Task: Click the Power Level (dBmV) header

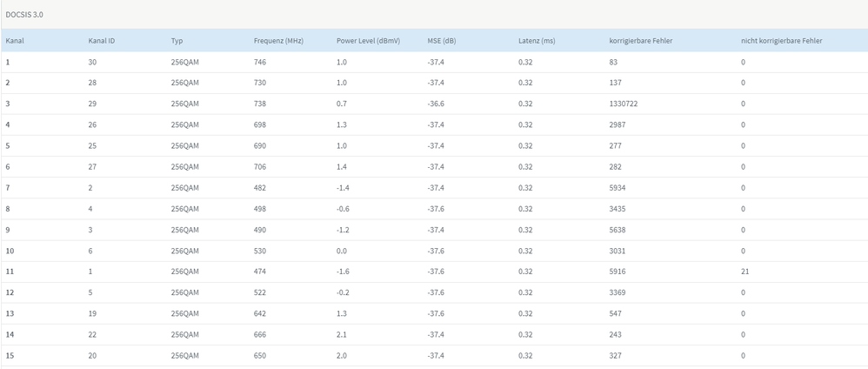Action: click(x=368, y=41)
